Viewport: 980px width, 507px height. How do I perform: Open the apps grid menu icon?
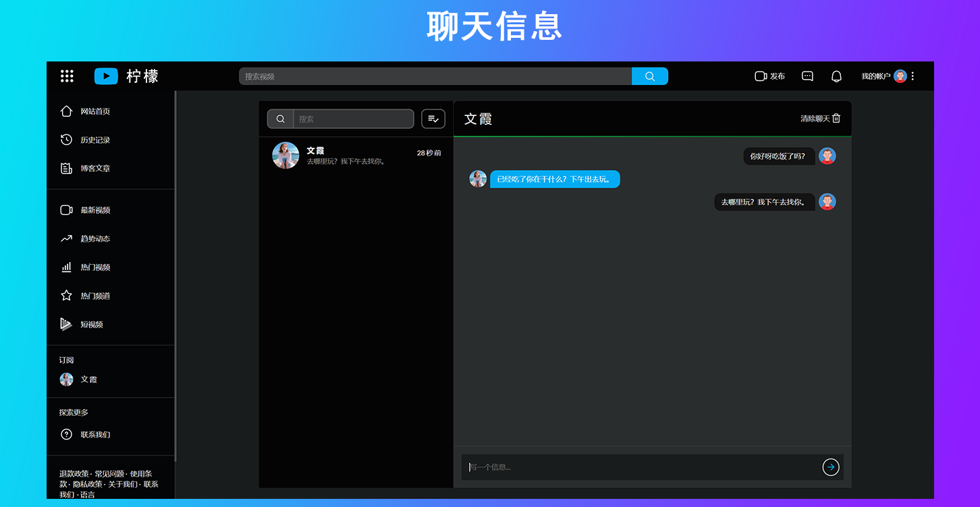67,76
